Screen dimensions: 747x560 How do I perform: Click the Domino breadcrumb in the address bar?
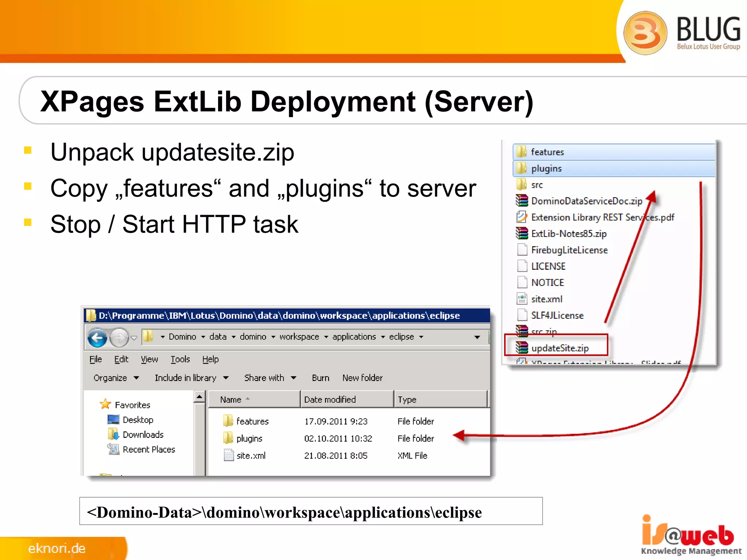(182, 337)
